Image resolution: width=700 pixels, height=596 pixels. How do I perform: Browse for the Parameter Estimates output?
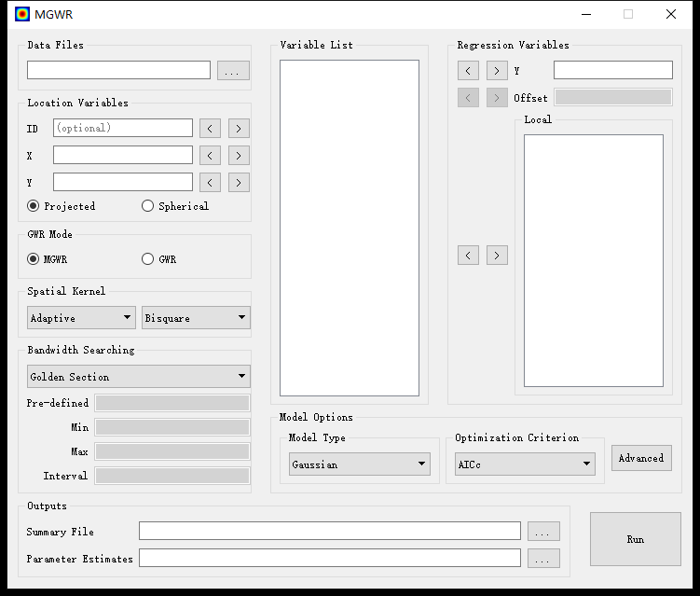tap(543, 558)
